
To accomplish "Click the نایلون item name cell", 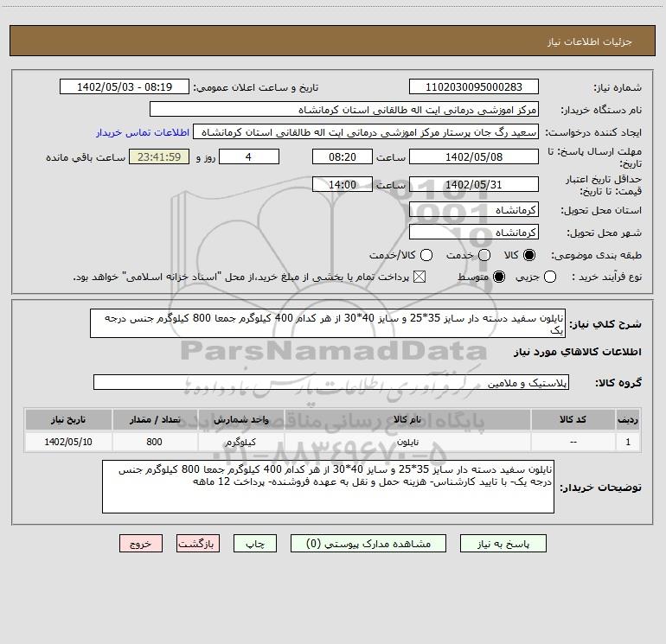I will pos(407,442).
